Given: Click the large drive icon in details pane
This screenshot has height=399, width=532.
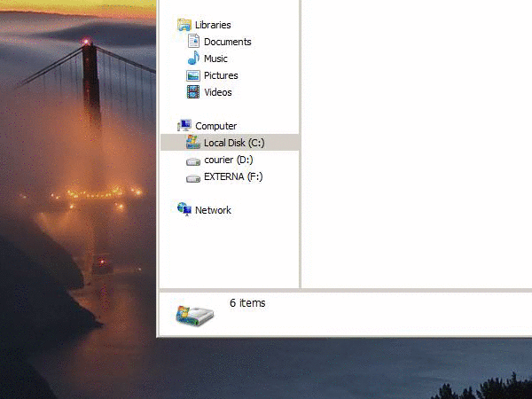Looking at the screenshot, I should [195, 315].
